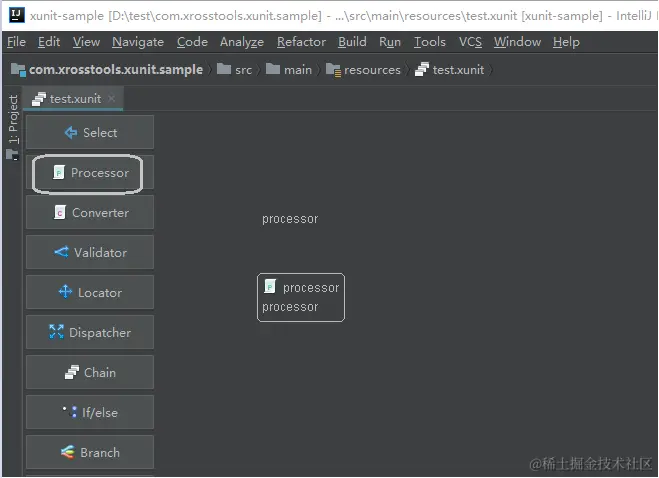Open the Run menu

[x=390, y=42]
